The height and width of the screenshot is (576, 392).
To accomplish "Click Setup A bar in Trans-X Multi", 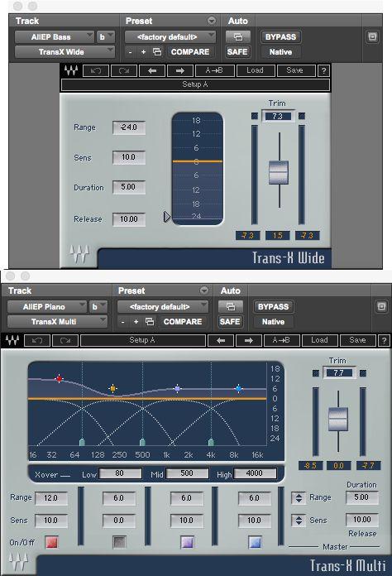I will pyautogui.click(x=143, y=340).
